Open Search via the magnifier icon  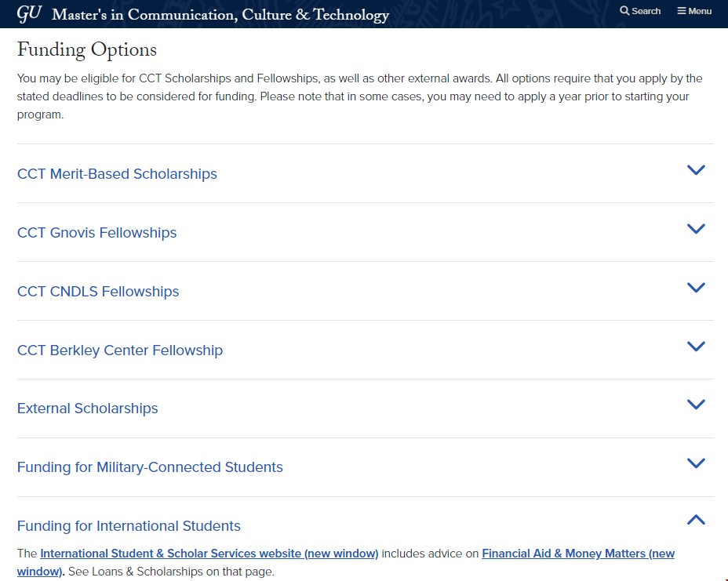pos(625,11)
